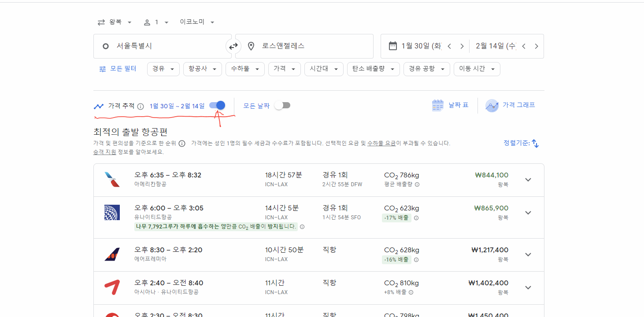Enable the 모든 날짜 toggle
The image size is (644, 317).
[x=282, y=105]
